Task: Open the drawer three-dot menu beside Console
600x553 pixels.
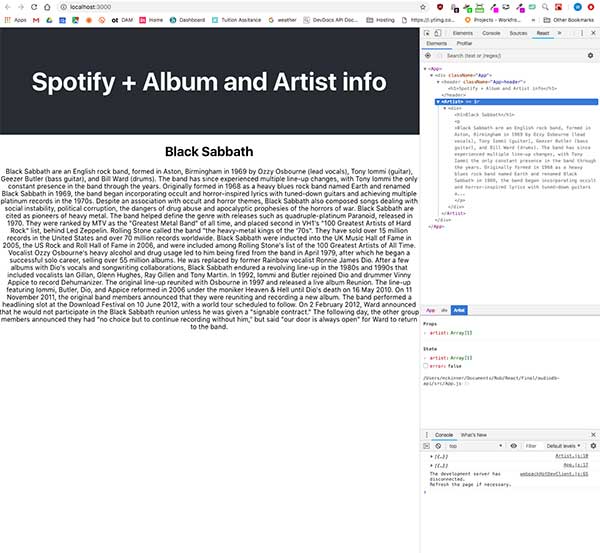Action: point(427,435)
